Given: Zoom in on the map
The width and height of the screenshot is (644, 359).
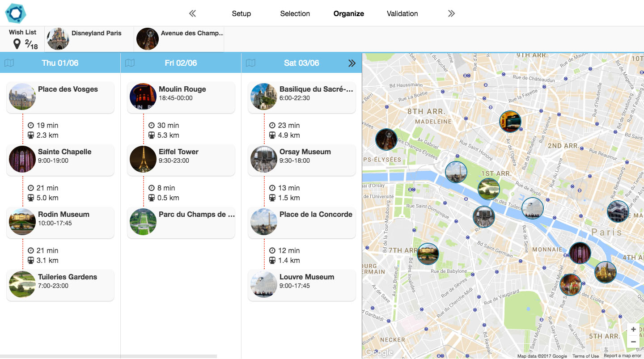Looking at the screenshot, I should tap(633, 329).
